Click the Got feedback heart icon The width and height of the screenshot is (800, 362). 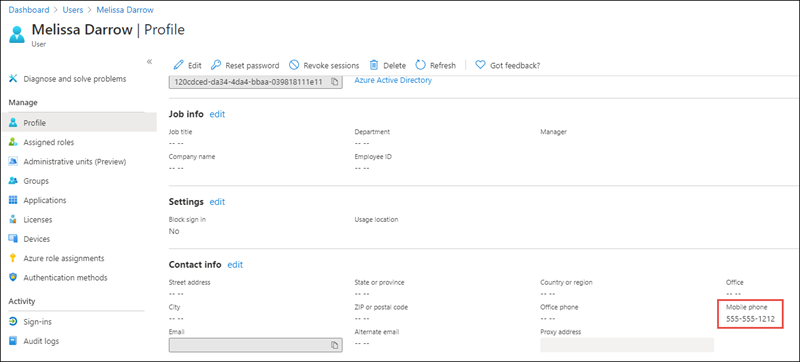[480, 65]
